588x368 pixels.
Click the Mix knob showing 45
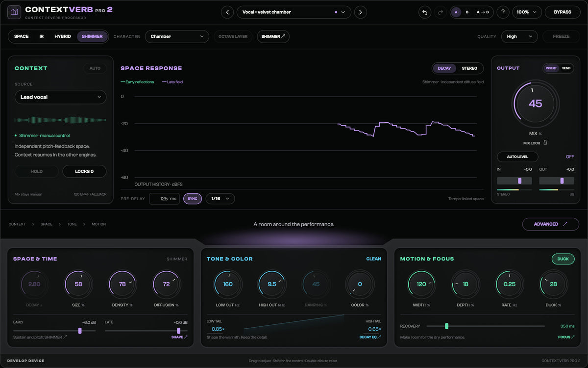coord(535,104)
